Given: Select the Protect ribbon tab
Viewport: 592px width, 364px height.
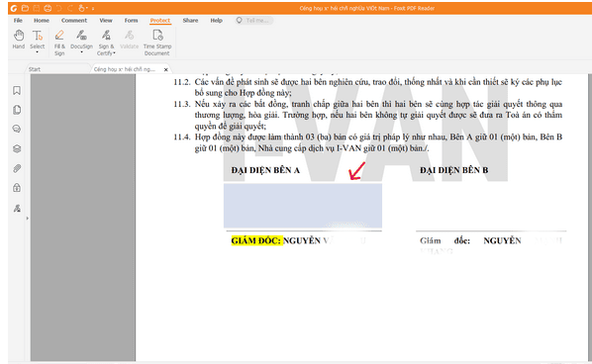Looking at the screenshot, I should [160, 21].
